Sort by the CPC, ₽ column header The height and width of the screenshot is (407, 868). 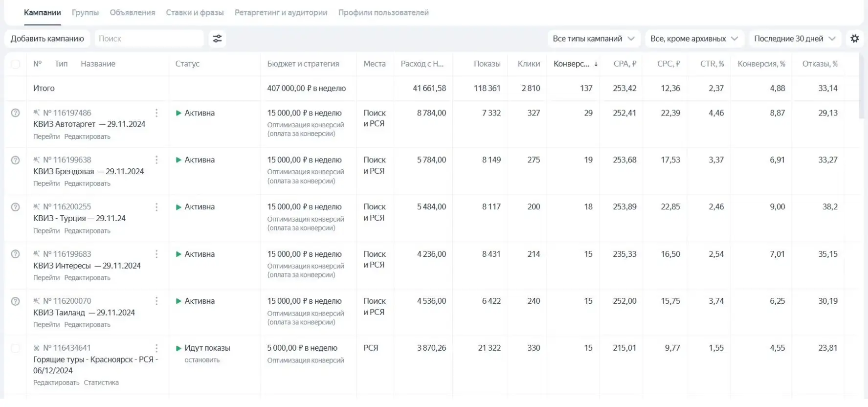[668, 64]
